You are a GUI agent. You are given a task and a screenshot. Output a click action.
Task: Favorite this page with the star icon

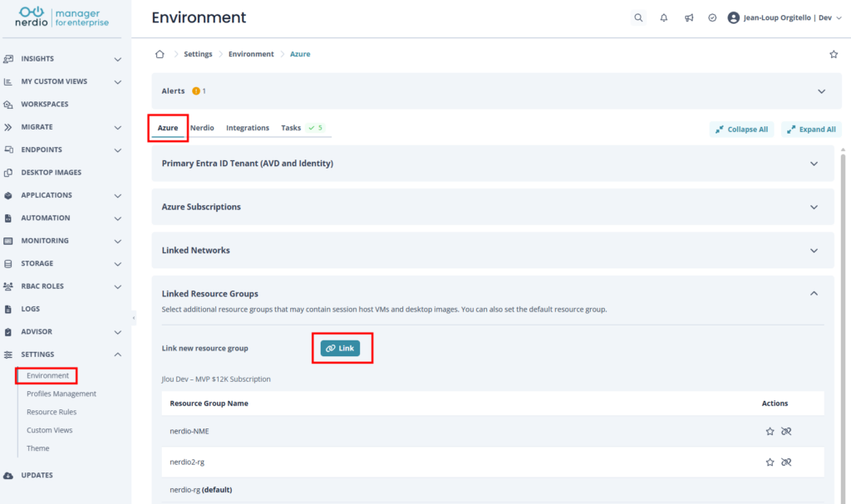834,54
